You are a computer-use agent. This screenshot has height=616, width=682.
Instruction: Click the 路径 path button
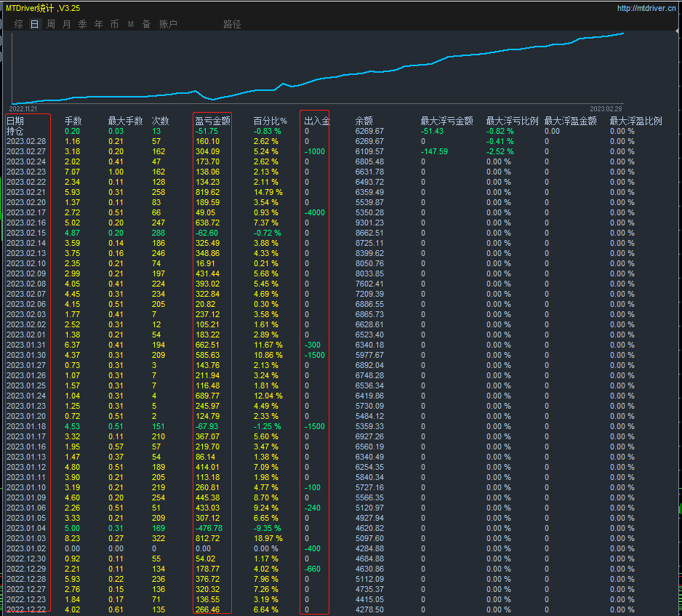click(x=232, y=24)
